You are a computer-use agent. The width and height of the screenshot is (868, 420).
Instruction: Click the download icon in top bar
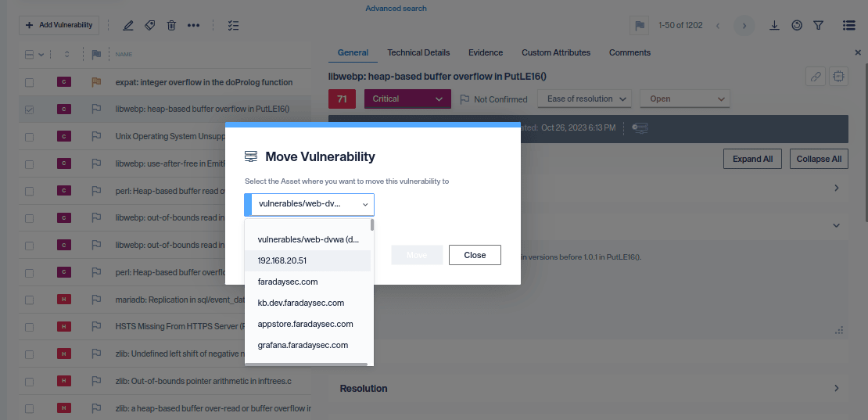(x=774, y=25)
